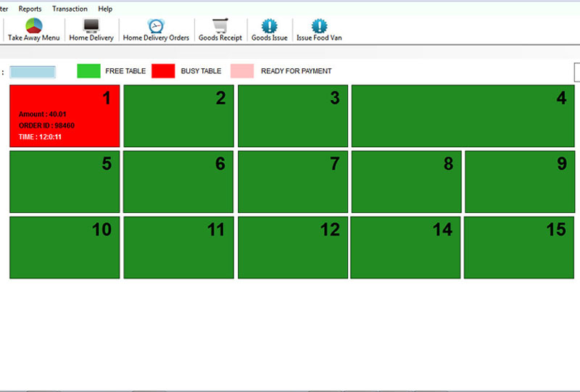The height and width of the screenshot is (392, 580).
Task: Open table 10 for ordering
Action: point(64,247)
